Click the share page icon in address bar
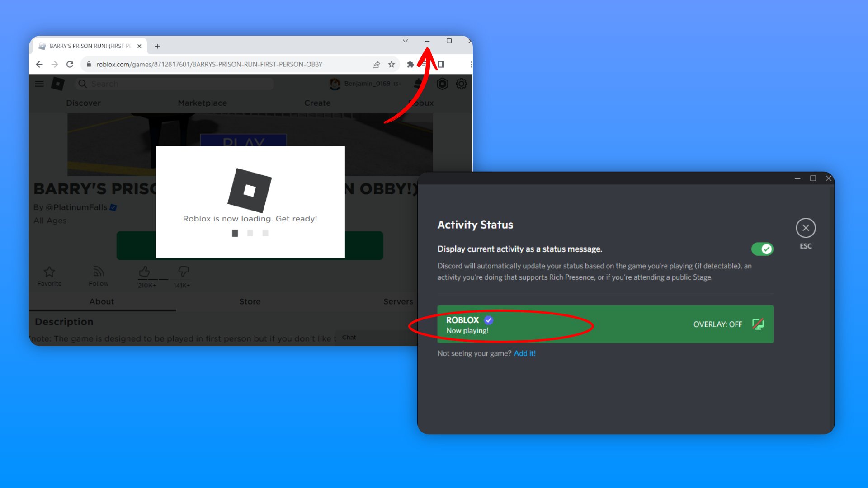 pyautogui.click(x=376, y=64)
